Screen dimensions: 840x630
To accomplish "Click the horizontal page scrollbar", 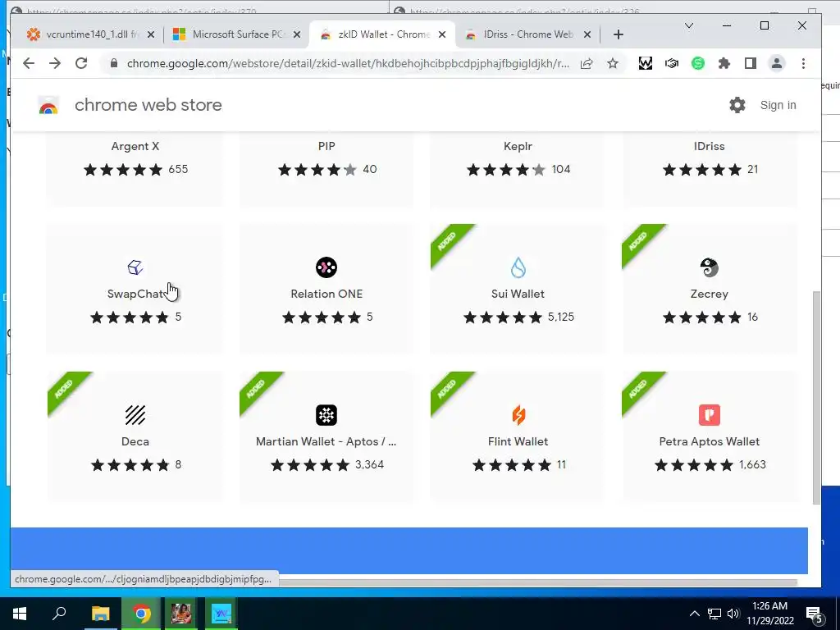I will [x=538, y=582].
